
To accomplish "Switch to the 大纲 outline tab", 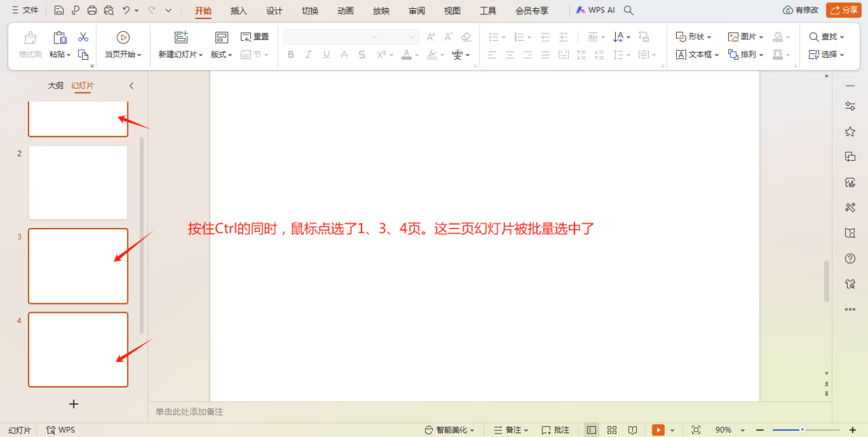I will coord(55,85).
